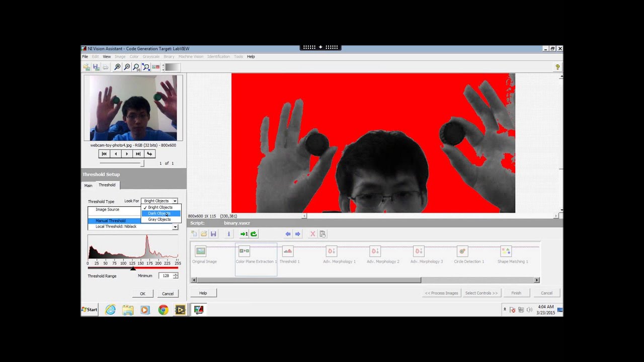644x362 pixels.
Task: Click the Help button below script
Action: [203, 293]
